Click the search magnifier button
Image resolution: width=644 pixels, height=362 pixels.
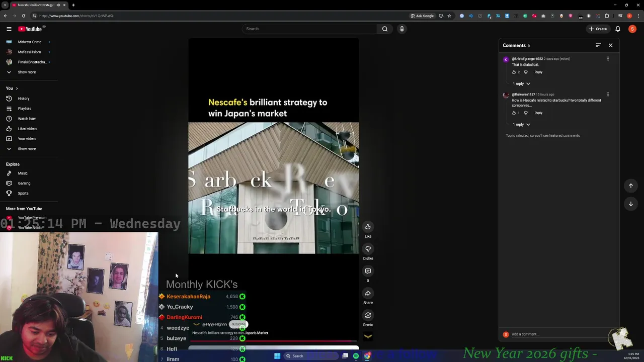(x=385, y=29)
